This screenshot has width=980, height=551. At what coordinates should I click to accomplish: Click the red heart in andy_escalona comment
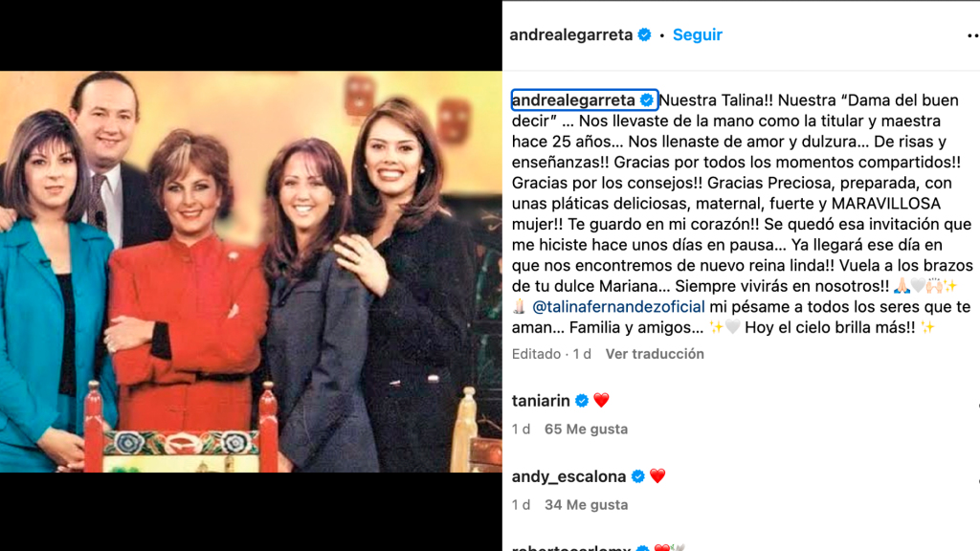pos(657,476)
